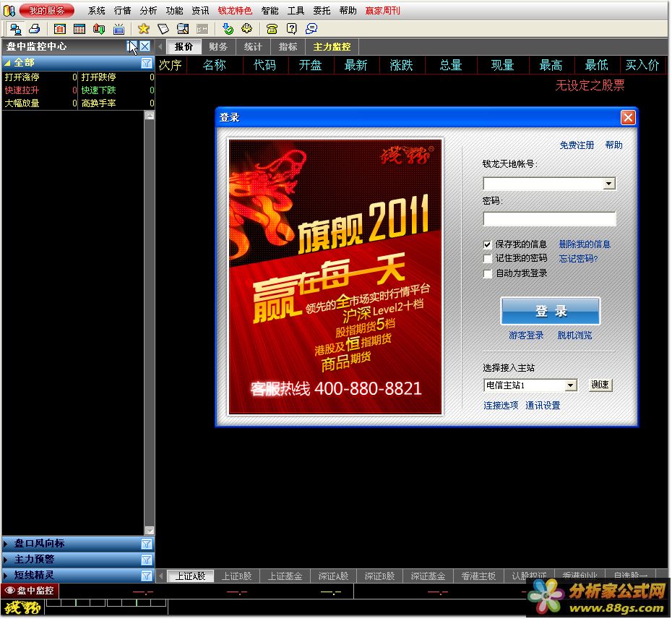This screenshot has height=619, width=672.
Task: Click the filter icon on 主力预警 row
Action: tap(147, 560)
